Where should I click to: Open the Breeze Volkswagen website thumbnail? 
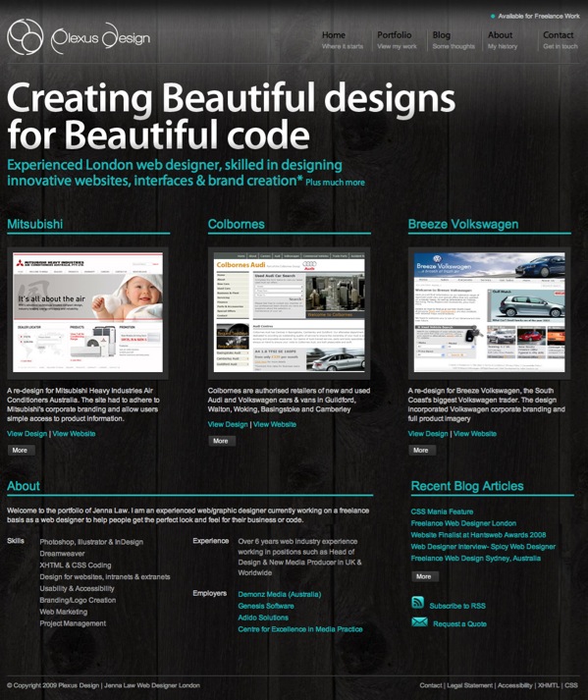click(489, 312)
